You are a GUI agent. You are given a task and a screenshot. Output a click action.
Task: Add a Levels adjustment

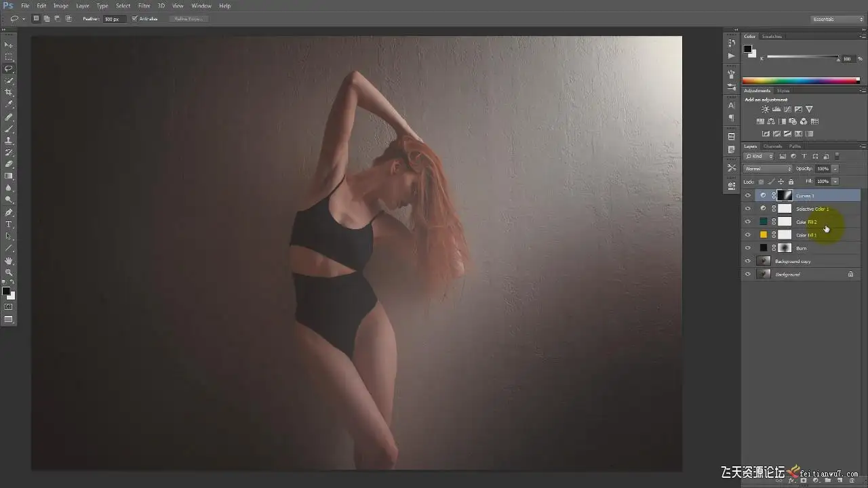coord(776,109)
